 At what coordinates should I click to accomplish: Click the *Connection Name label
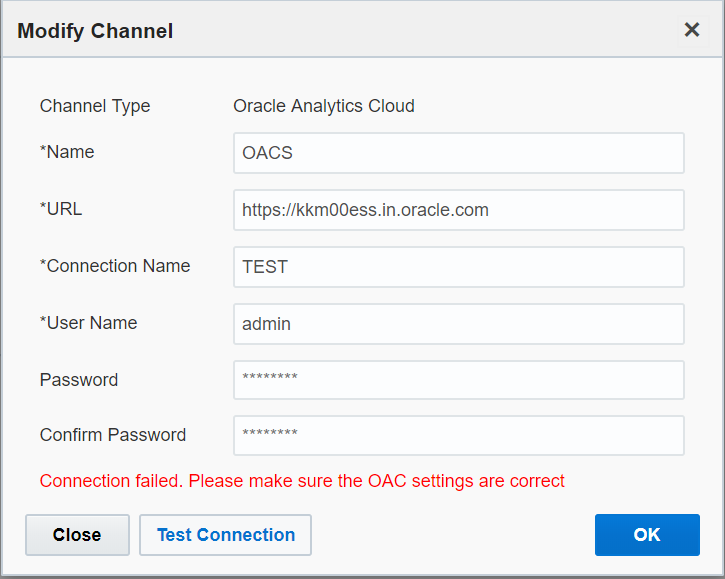(115, 266)
